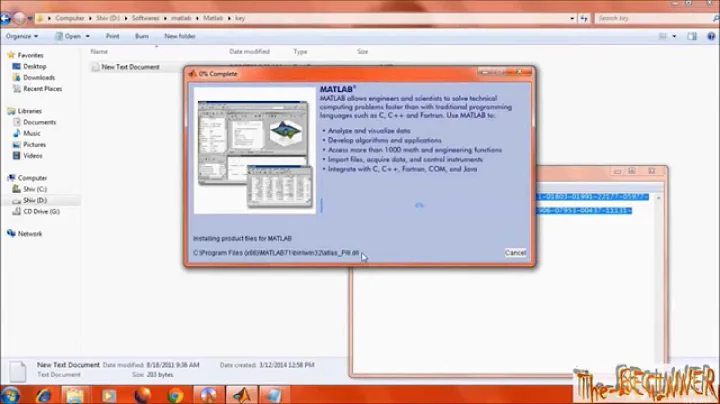Open the view options dropdown arrow
The image size is (720, 404).
[674, 36]
